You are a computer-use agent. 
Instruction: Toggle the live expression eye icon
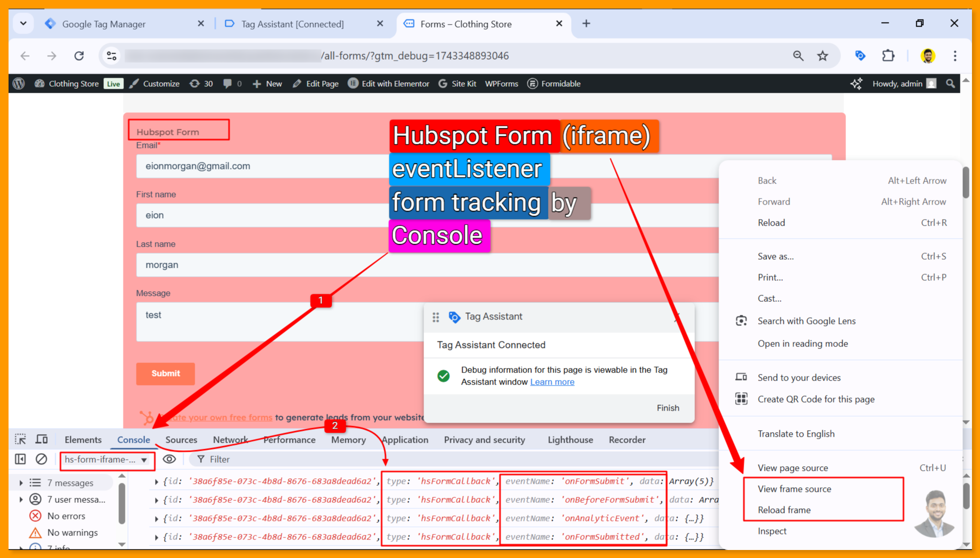click(169, 459)
